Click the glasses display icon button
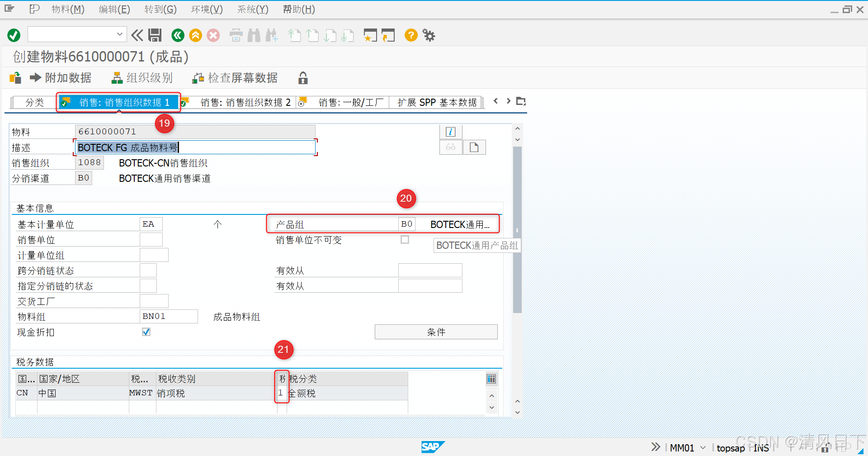The width and height of the screenshot is (868, 456). pyautogui.click(x=451, y=147)
